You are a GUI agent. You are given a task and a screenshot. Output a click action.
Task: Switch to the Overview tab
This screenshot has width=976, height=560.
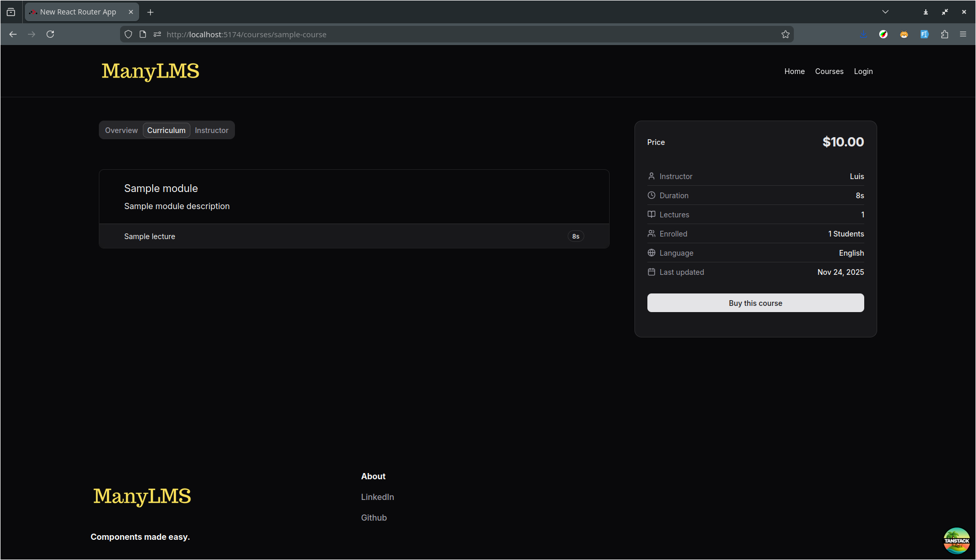(x=121, y=130)
